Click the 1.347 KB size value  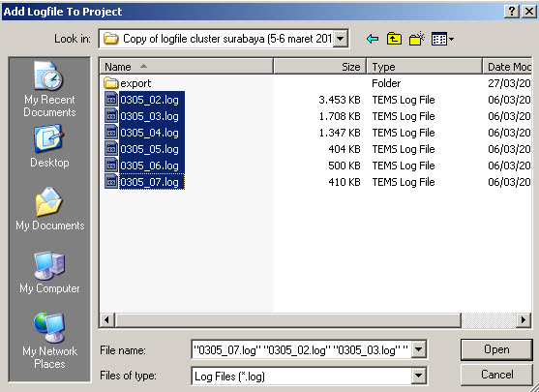coord(340,133)
